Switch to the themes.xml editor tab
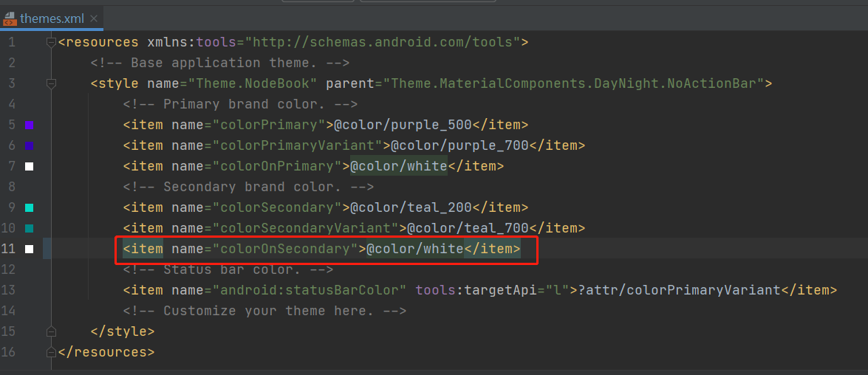Screen dimensions: 868x375 coord(52,18)
